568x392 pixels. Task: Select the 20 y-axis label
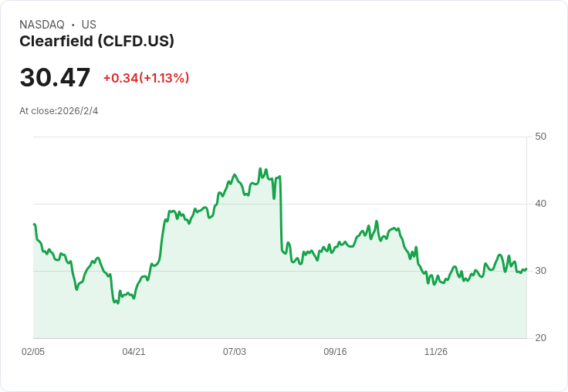(540, 338)
